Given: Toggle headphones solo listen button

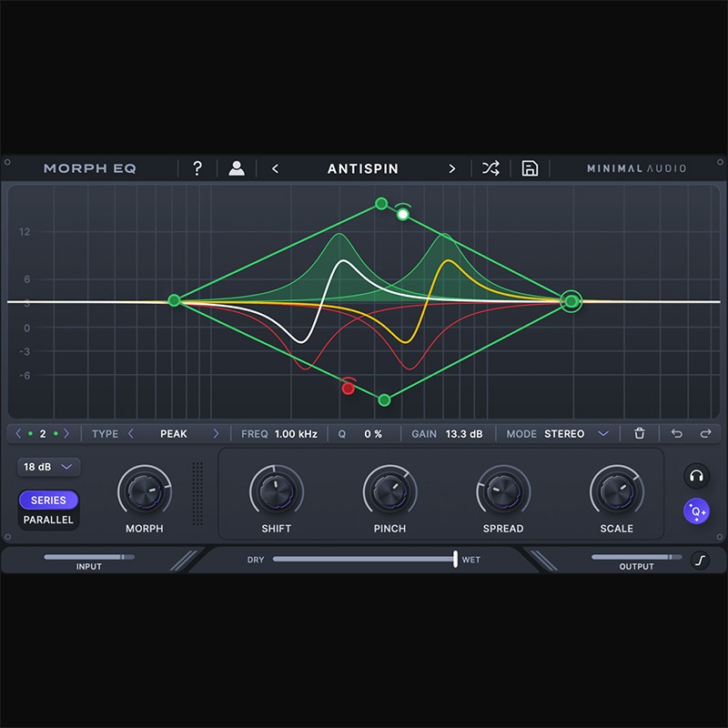Looking at the screenshot, I should [696, 476].
